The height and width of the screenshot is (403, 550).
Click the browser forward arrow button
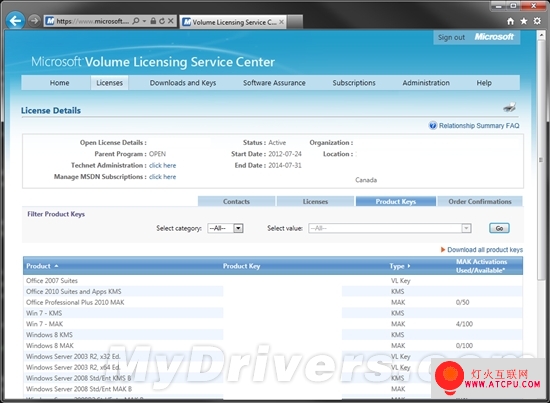[x=34, y=21]
